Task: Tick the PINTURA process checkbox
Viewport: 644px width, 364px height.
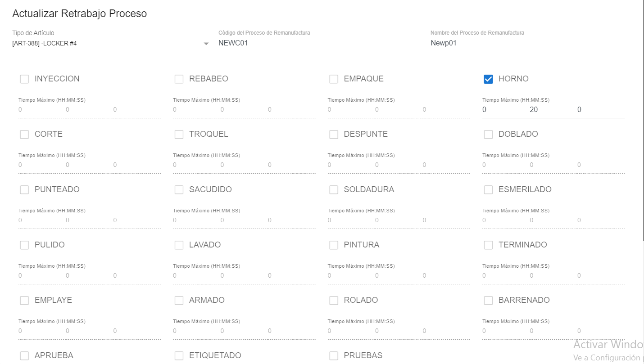Action: tap(334, 245)
